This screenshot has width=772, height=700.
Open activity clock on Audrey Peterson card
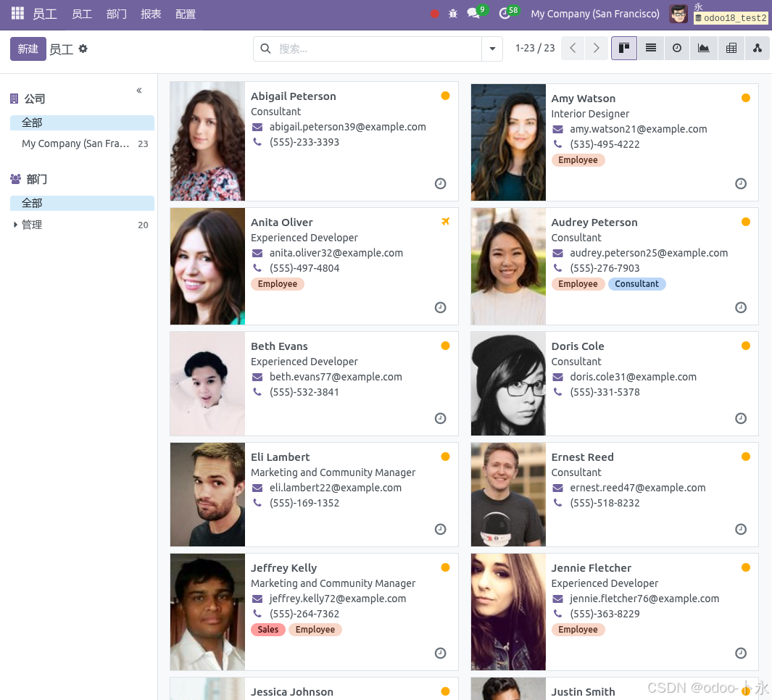point(741,308)
